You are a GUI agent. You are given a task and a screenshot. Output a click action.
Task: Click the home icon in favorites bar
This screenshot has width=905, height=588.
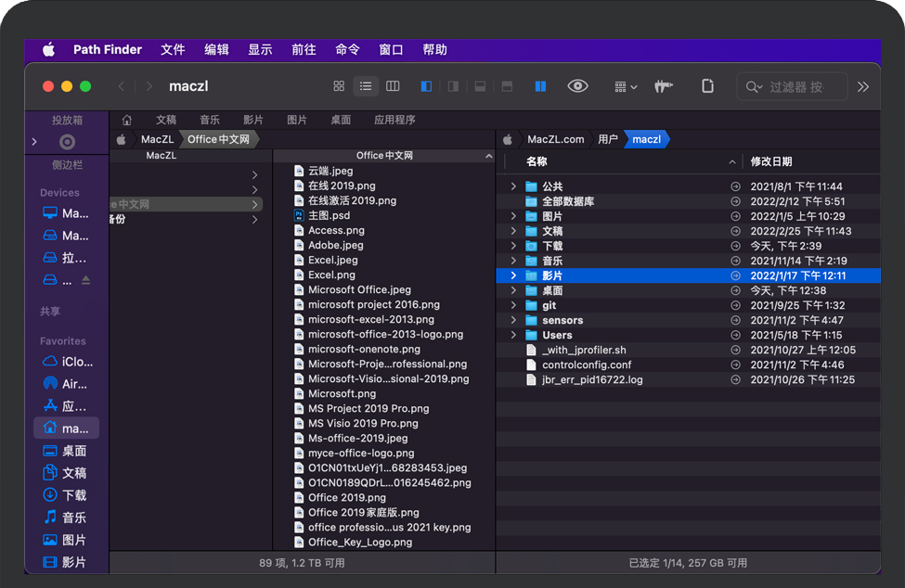pyautogui.click(x=127, y=120)
